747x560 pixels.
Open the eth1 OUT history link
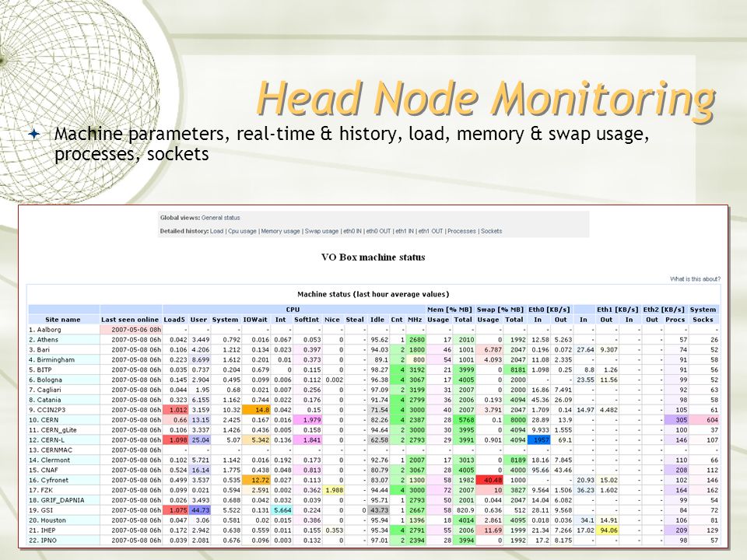click(x=430, y=231)
